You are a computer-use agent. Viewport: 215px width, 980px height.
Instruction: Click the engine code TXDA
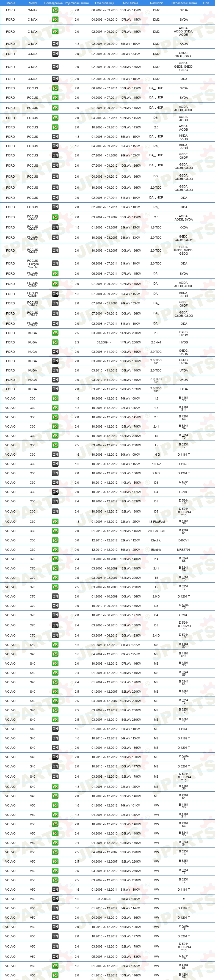click(184, 389)
